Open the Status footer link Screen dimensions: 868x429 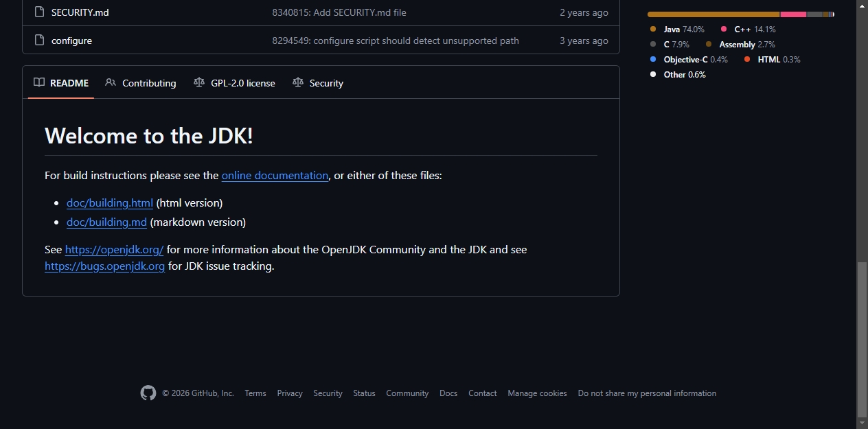click(x=364, y=393)
